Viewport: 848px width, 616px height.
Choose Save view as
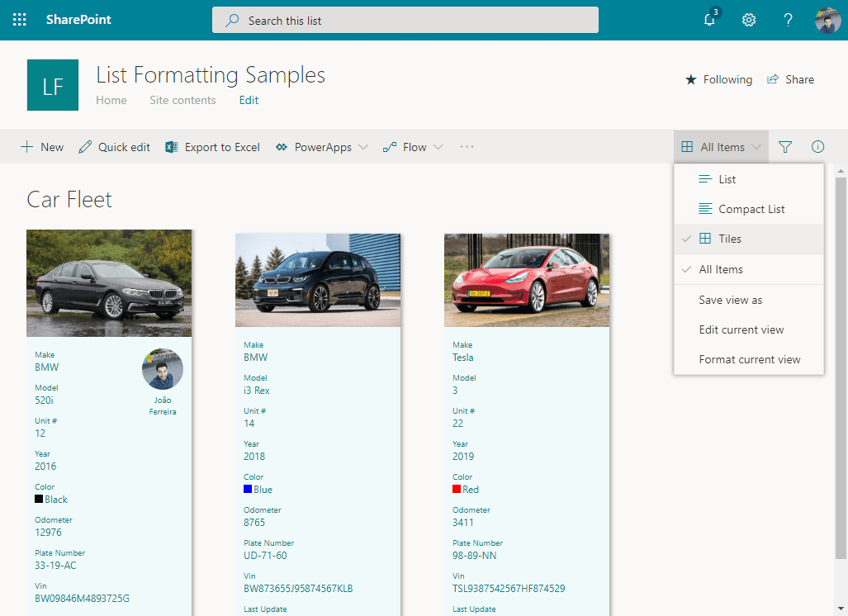(748, 301)
